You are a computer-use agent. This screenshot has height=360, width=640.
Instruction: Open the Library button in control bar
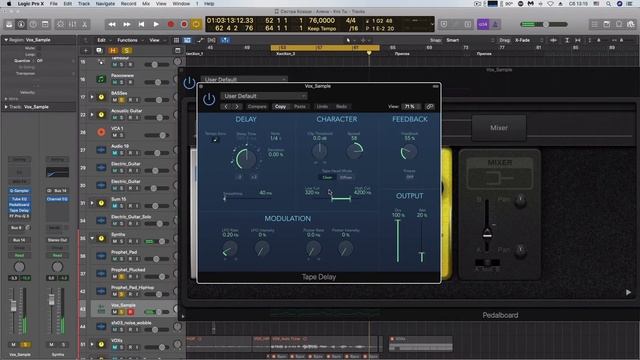[x=9, y=24]
